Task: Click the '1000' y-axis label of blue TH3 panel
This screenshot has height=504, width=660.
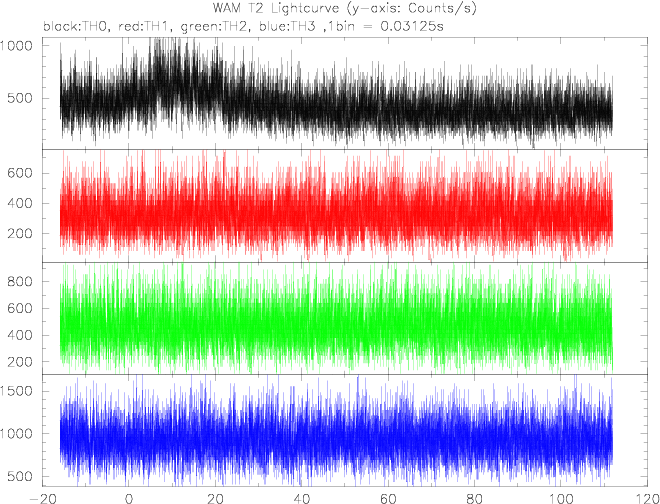Action: [x=17, y=434]
